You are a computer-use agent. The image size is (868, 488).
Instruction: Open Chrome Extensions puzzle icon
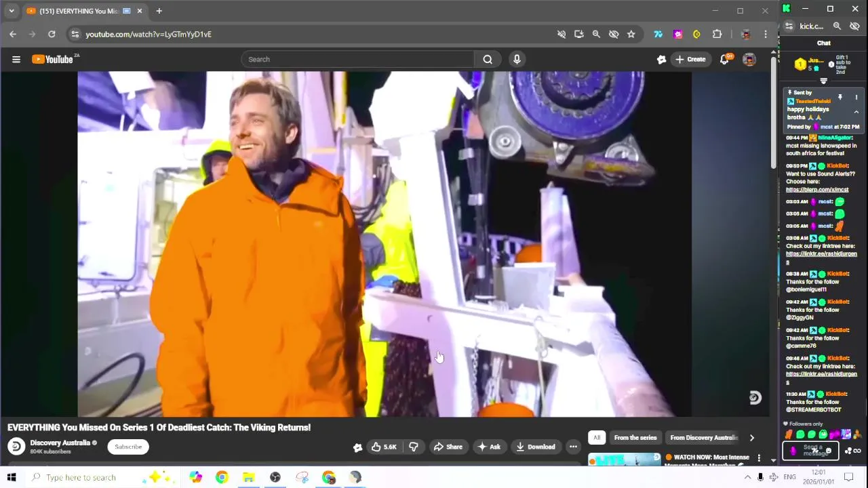pos(717,34)
